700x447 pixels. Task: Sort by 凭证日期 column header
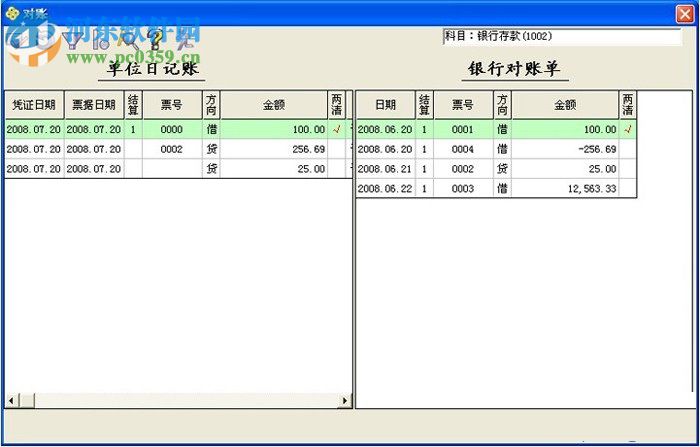[34, 105]
